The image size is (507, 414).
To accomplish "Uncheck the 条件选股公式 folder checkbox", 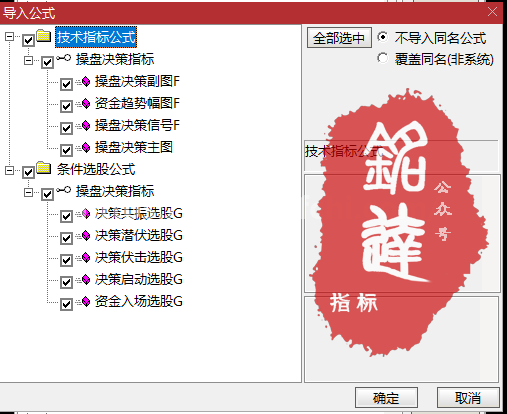I will [28, 172].
